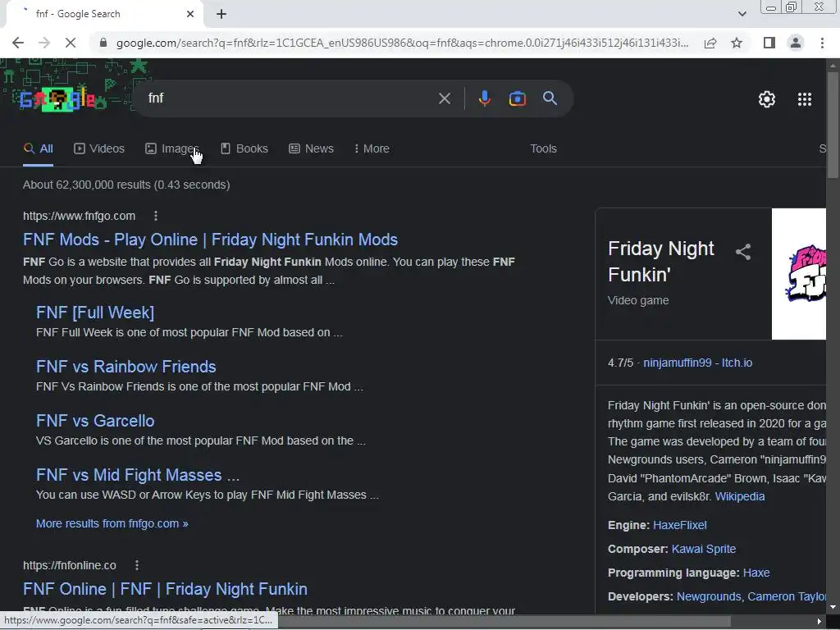Click the horizontal scrollbar right arrow
The width and height of the screenshot is (840, 630).
click(819, 622)
